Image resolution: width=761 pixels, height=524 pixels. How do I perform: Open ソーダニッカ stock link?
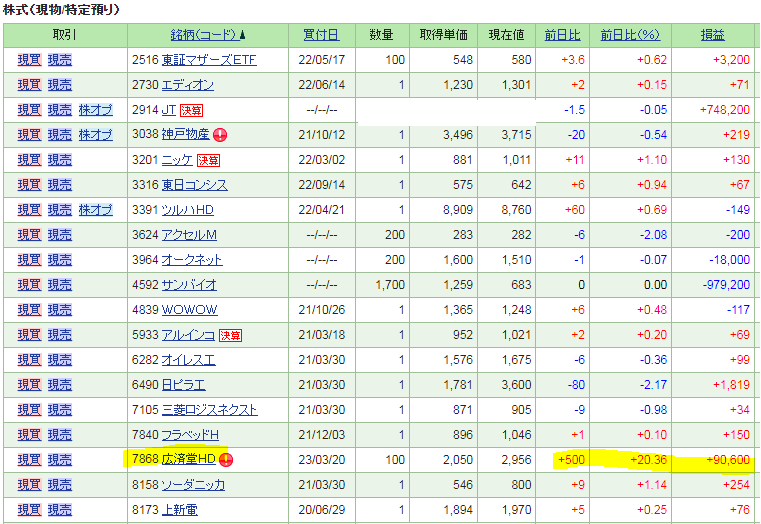point(193,485)
